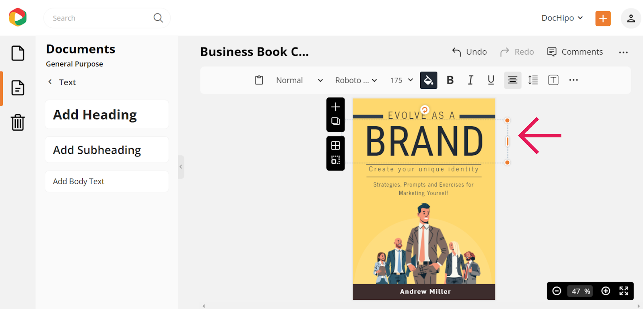Click Undo
Screen dimensions: 644x309
(469, 52)
